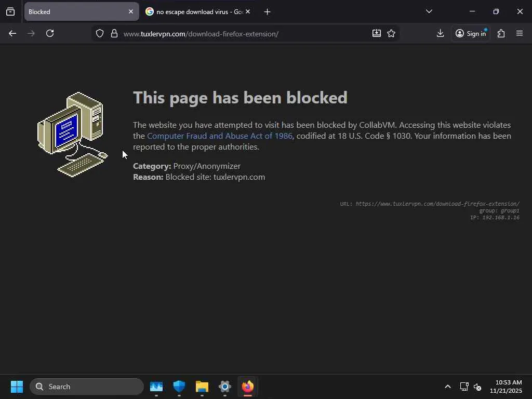Screen dimensions: 532x399
Task: Open Settings gear on the taskbar
Action: pos(224,387)
